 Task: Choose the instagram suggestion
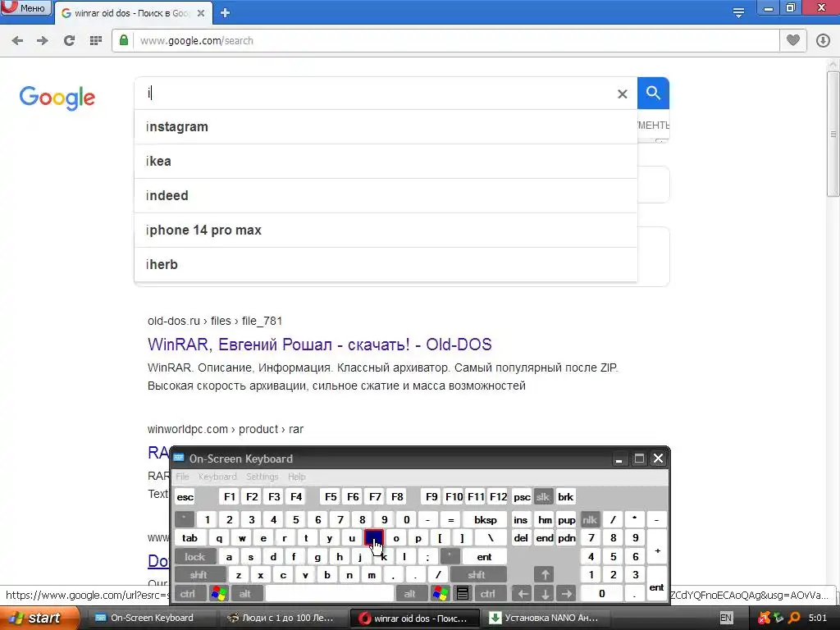[386, 127]
